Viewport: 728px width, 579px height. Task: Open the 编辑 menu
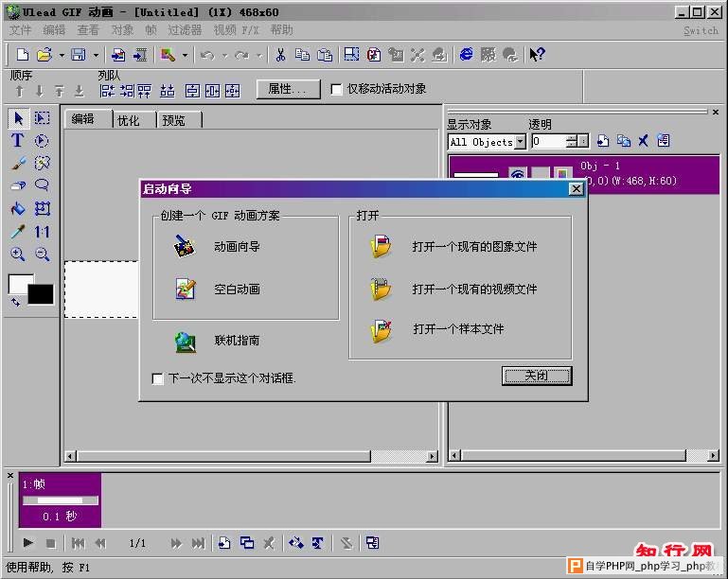pos(54,30)
